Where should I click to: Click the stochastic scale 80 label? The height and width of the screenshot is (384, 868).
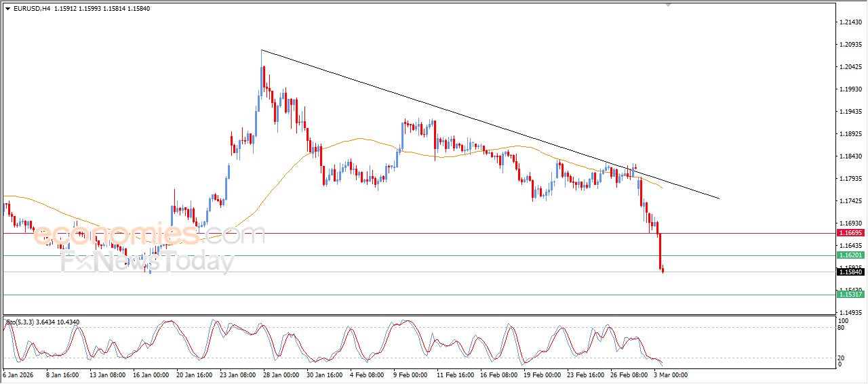click(842, 328)
